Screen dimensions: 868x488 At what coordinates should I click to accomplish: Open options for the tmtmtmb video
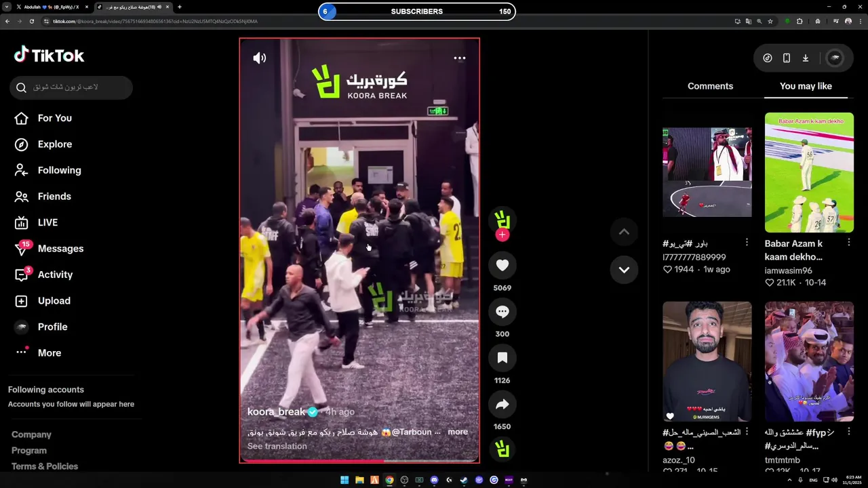click(849, 432)
